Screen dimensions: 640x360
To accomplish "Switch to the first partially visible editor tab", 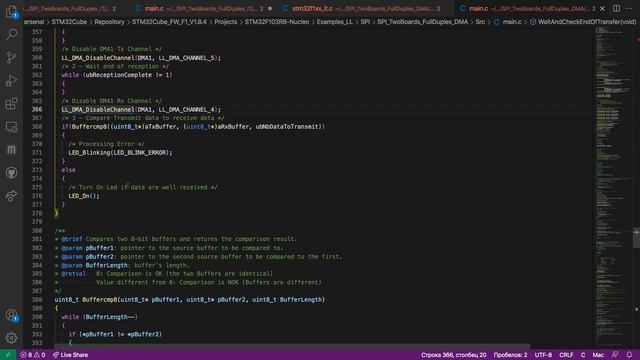I will click(69, 8).
